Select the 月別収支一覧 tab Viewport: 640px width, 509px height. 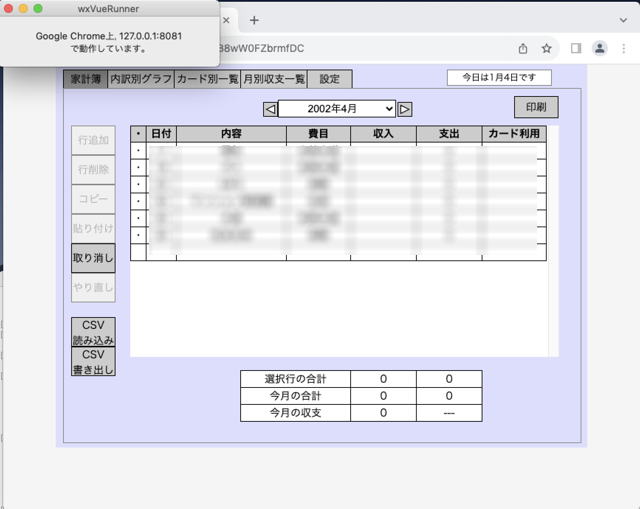pos(273,79)
